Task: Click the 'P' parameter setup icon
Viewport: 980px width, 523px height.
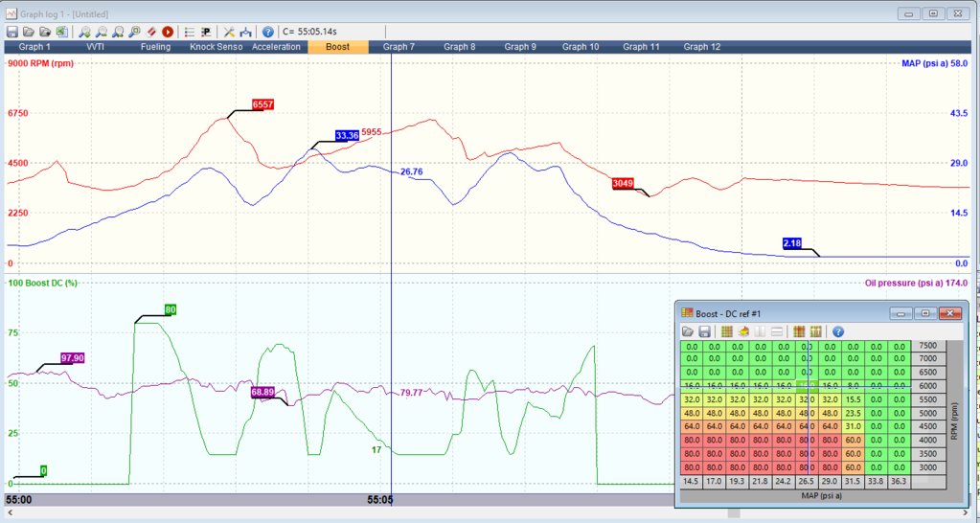Action: tap(206, 32)
